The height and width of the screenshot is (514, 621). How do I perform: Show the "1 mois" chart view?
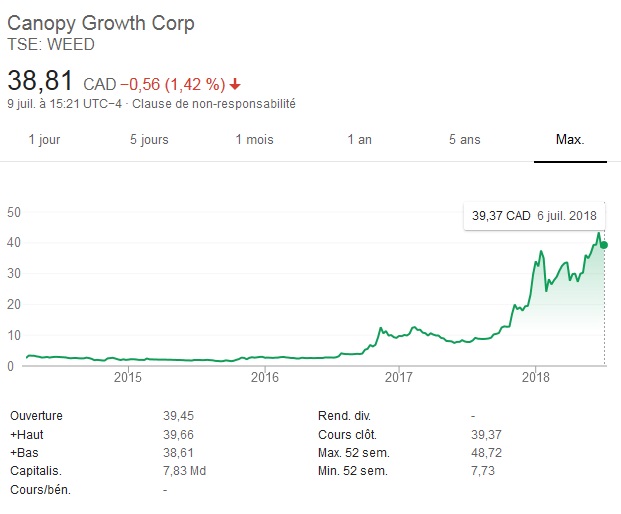coord(254,139)
